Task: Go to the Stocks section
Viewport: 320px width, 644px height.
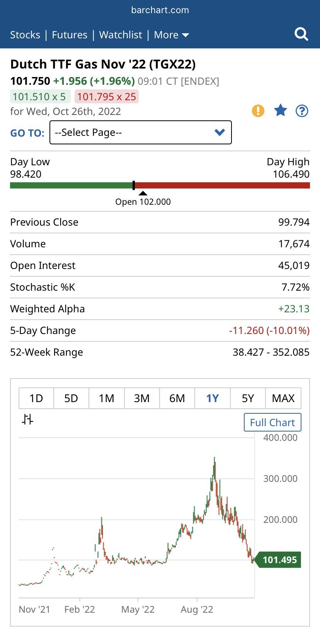Action: (25, 35)
